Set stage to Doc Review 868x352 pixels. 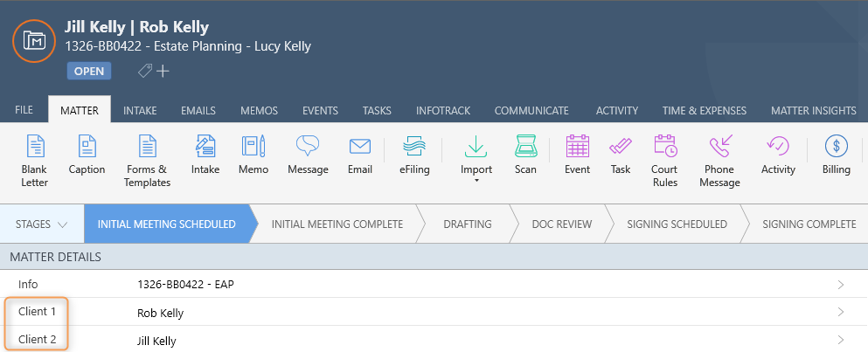coord(562,224)
